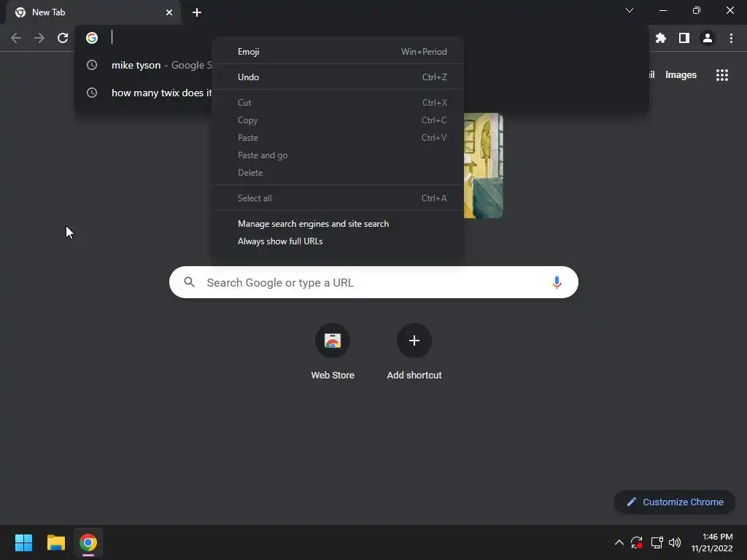Open the network tray icon
Image resolution: width=747 pixels, height=560 pixels.
pyautogui.click(x=657, y=542)
